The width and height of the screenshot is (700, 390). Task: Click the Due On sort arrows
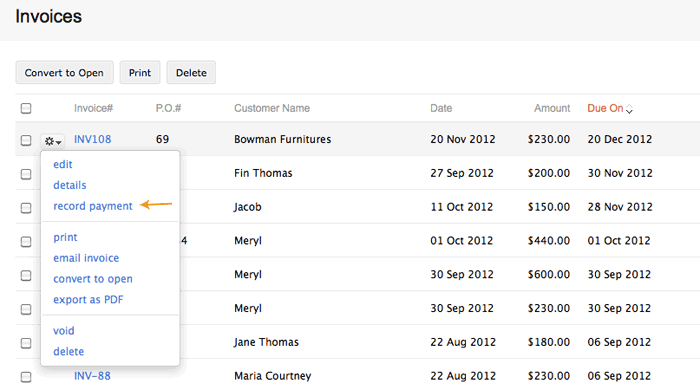coord(629,109)
